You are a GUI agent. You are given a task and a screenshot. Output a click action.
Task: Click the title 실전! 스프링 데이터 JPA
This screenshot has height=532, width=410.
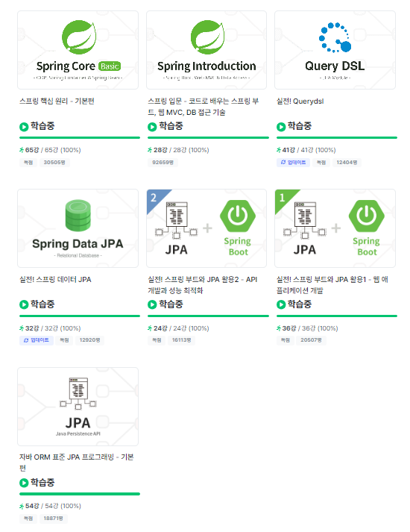coord(55,279)
